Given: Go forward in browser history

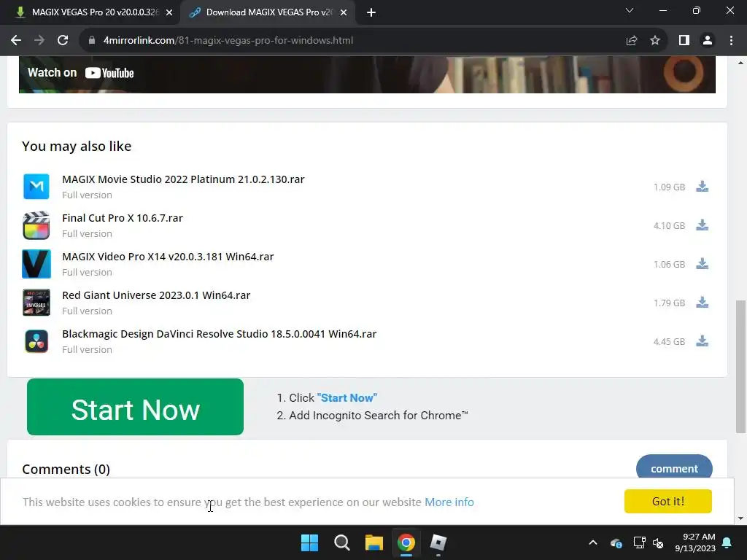Looking at the screenshot, I should point(39,41).
